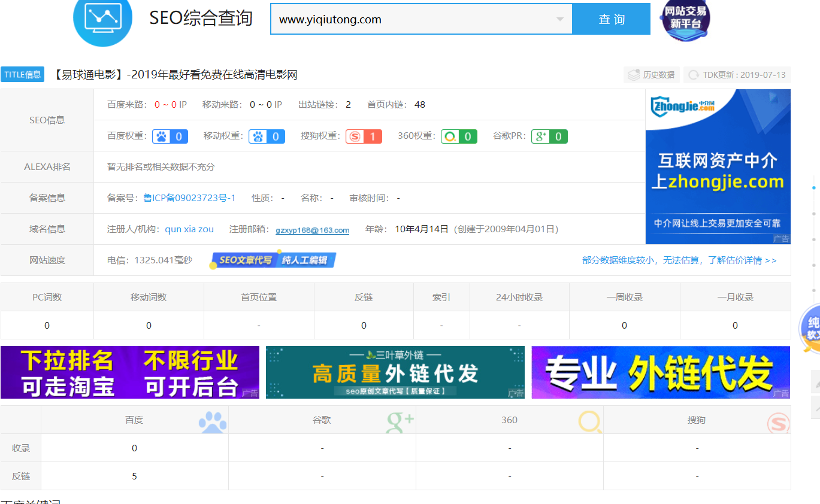Click the blue monitor chart logo icon

(102, 18)
